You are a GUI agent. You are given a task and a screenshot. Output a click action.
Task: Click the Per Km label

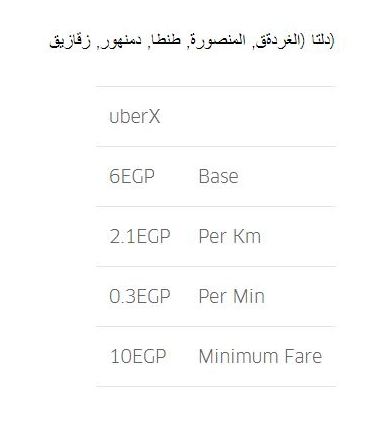[x=230, y=236]
